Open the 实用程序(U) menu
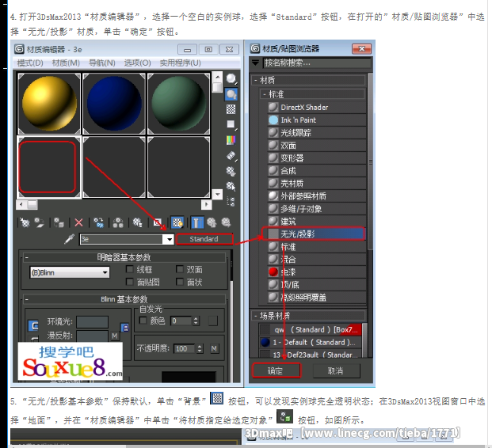 pyautogui.click(x=180, y=63)
